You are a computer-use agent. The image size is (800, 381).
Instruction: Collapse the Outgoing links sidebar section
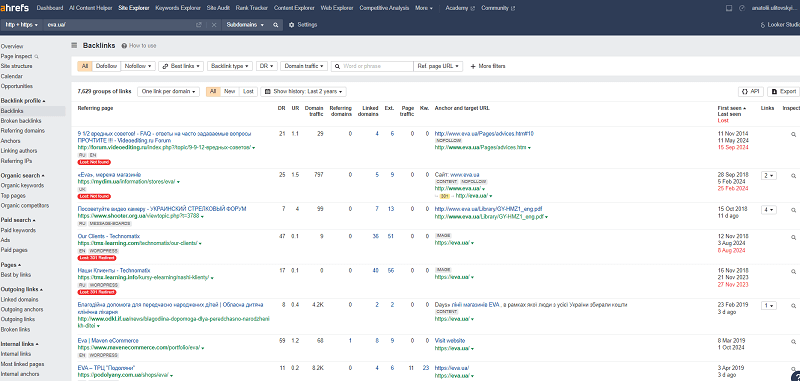[x=21, y=289]
